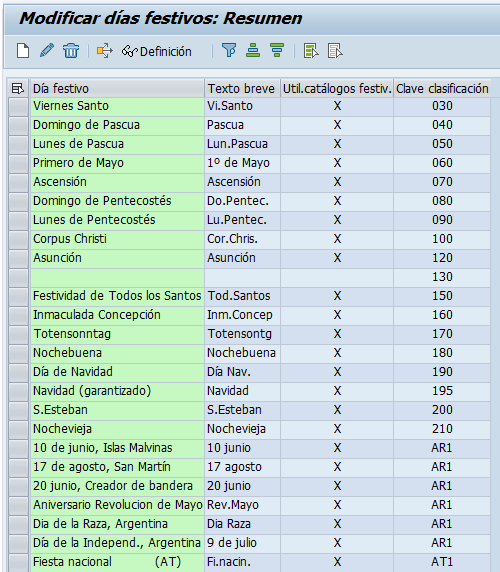500x572 pixels.
Task: Click the blue funnel filter icon
Action: [x=229, y=50]
